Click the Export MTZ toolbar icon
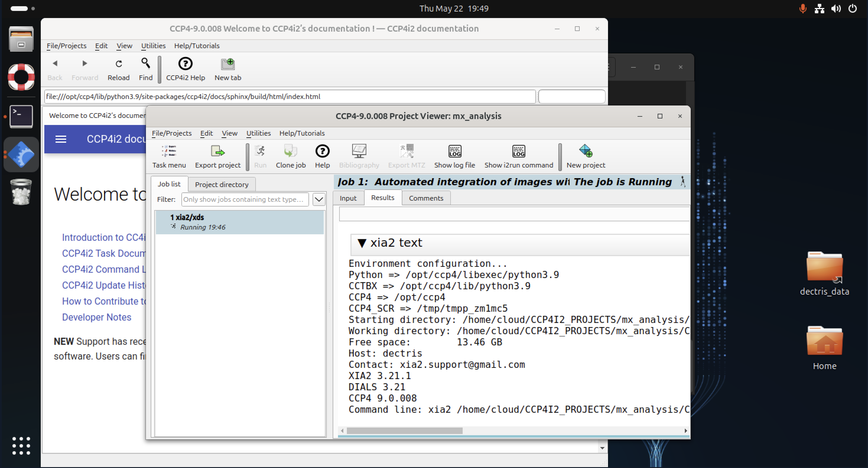The height and width of the screenshot is (468, 868). click(x=406, y=156)
